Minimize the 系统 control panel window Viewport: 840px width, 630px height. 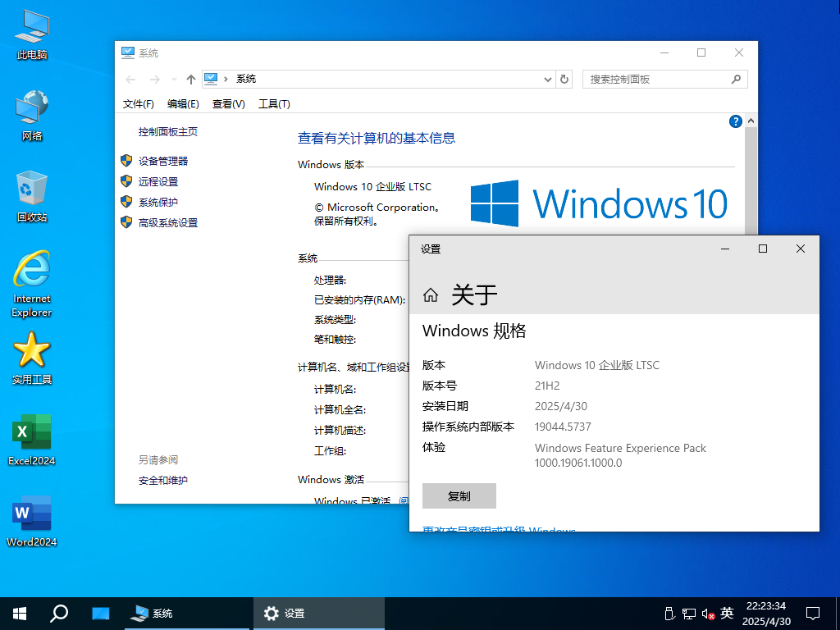point(664,52)
